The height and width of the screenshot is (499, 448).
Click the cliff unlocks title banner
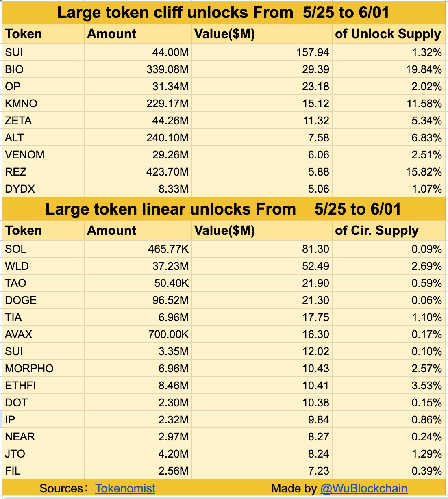coord(223,13)
